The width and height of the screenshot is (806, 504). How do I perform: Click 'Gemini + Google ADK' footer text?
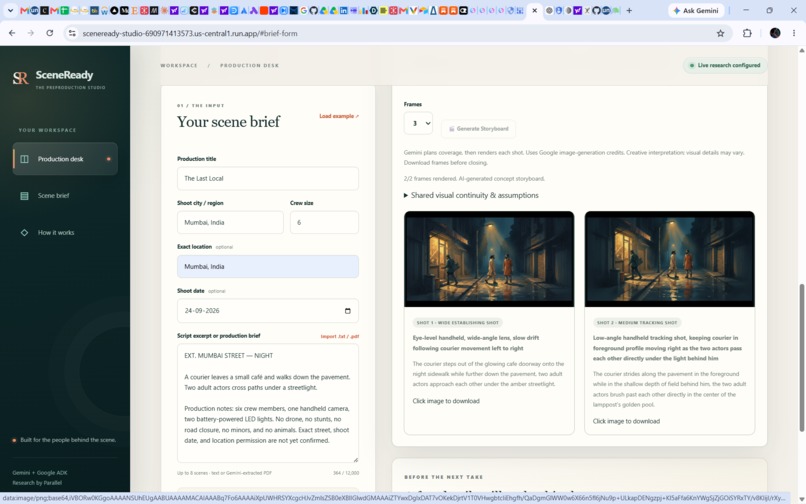(40, 473)
